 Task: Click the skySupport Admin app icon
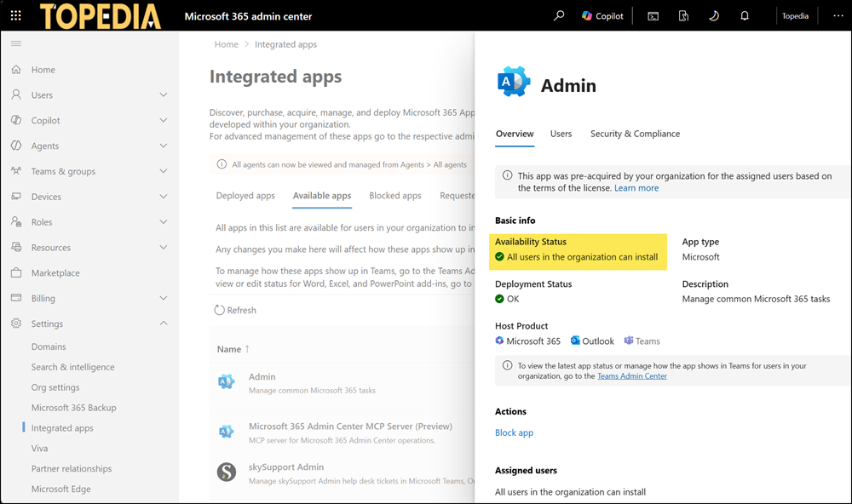(x=227, y=472)
